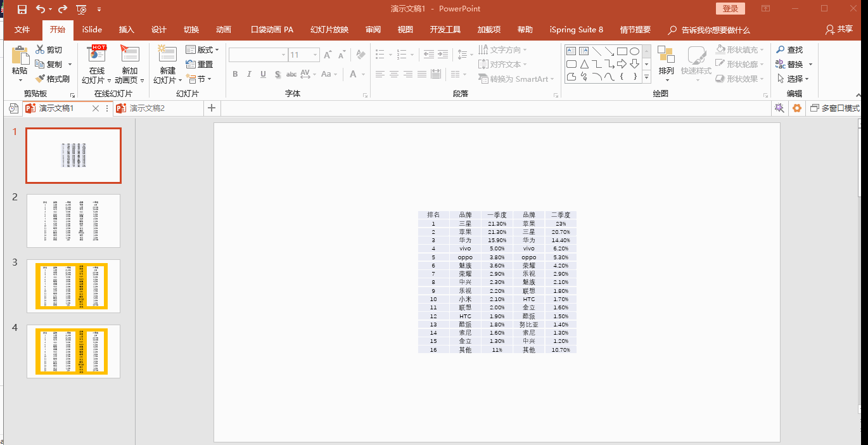Expand the shapes gallery More arrow
The width and height of the screenshot is (868, 445).
(647, 77)
